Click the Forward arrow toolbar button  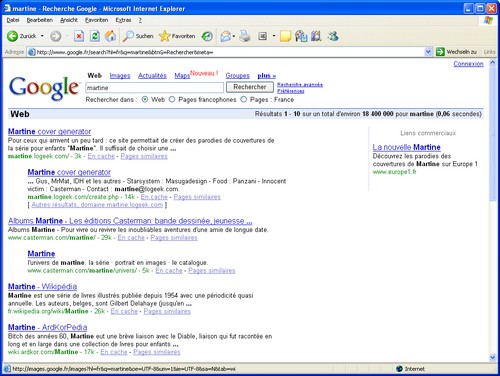pyautogui.click(x=56, y=36)
